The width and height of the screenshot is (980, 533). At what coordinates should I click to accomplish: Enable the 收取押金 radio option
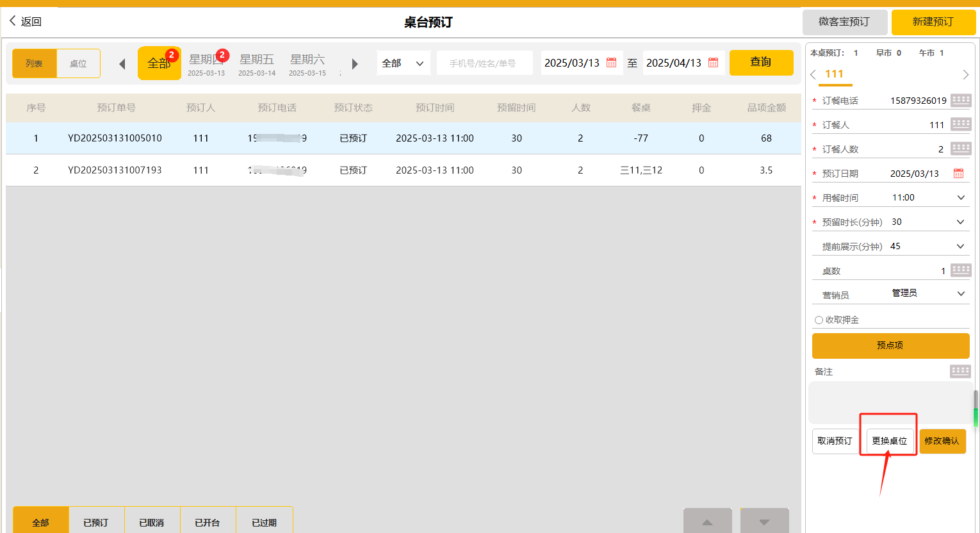click(819, 320)
